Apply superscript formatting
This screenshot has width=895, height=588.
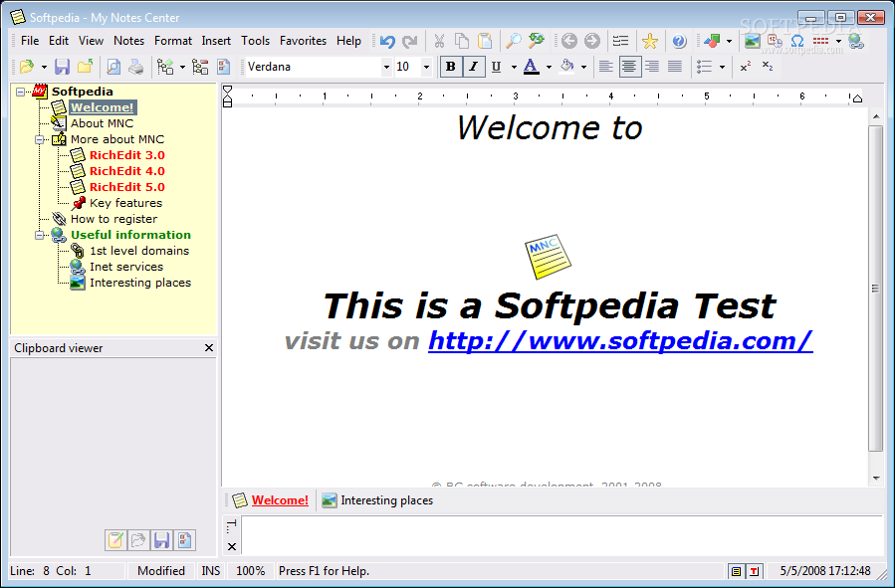[x=745, y=67]
